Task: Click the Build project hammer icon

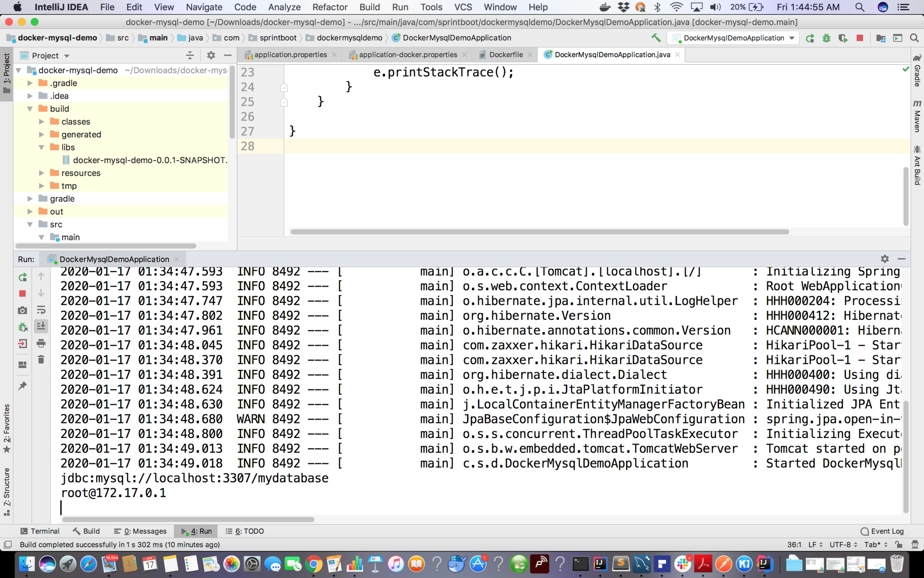Action: pos(656,38)
